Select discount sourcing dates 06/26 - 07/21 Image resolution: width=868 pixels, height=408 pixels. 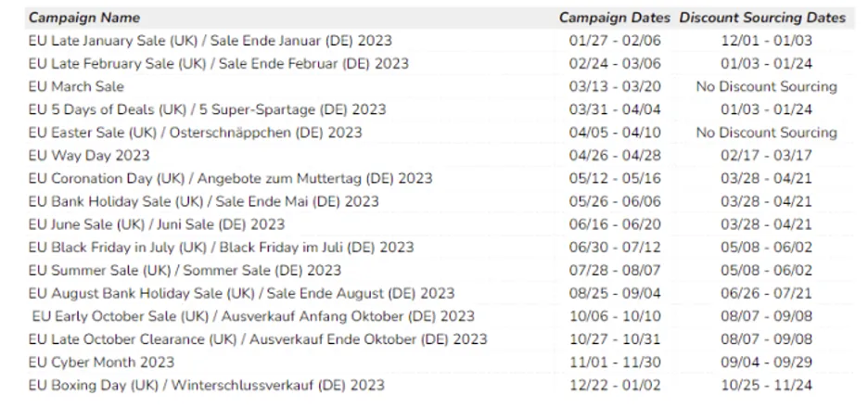point(766,293)
